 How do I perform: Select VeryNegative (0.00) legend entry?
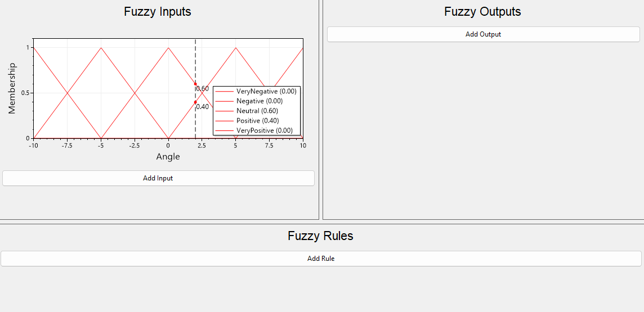click(x=257, y=92)
